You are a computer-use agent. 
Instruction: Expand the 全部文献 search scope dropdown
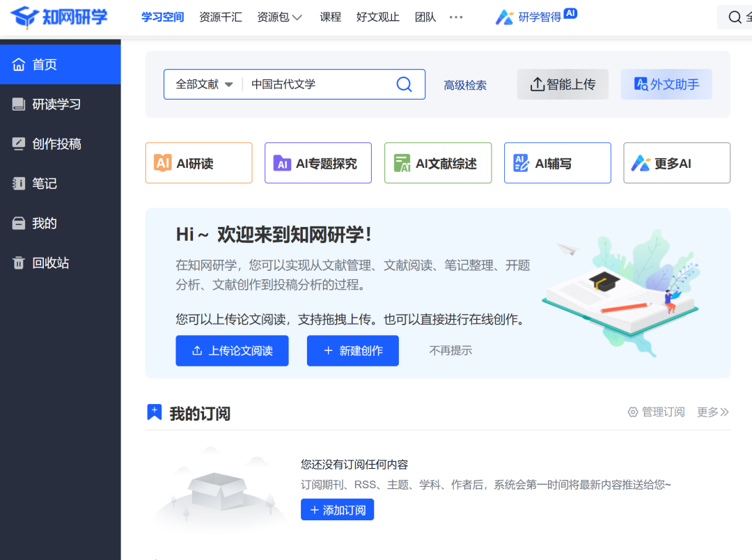tap(204, 84)
